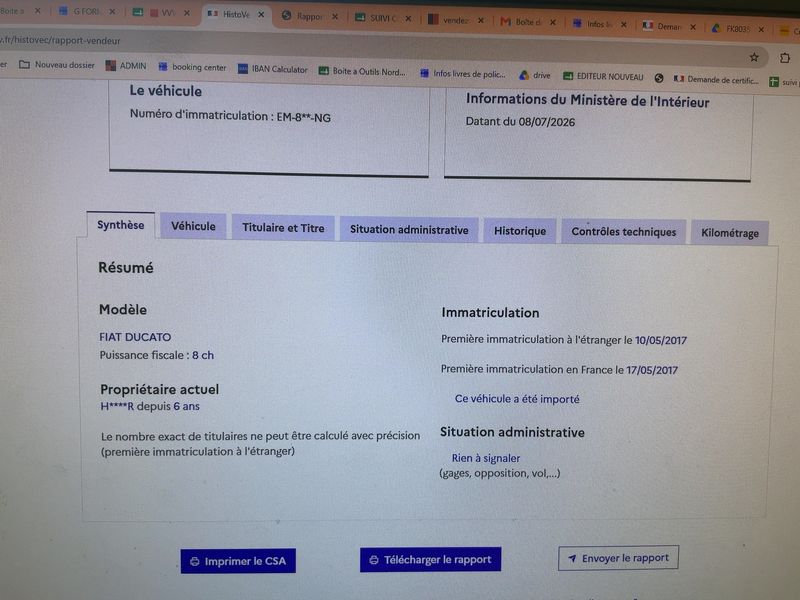This screenshot has width=800, height=600.
Task: Click the Télécharger le rapport button
Action: [431, 560]
